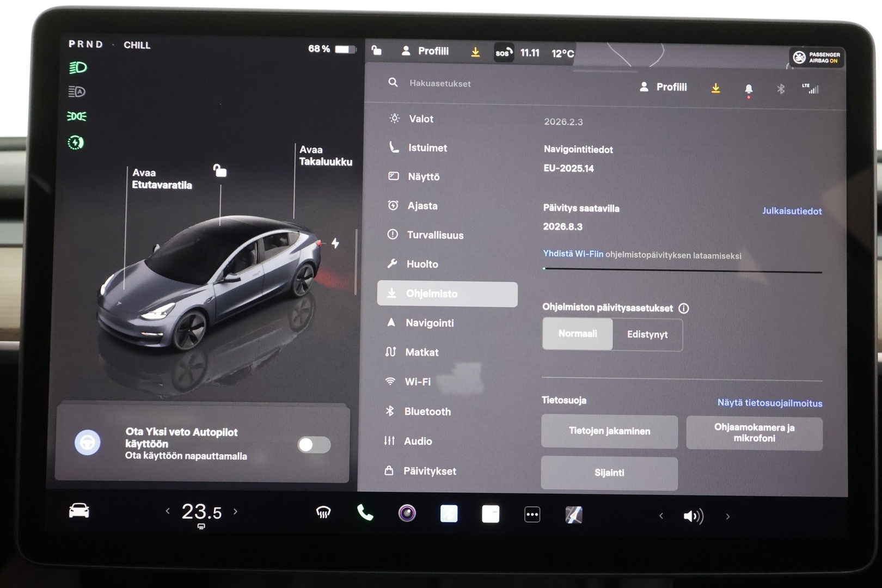Screen dimensions: 882x588
Task: Tap the Passenger Airbag ON indicator
Action: click(x=816, y=57)
